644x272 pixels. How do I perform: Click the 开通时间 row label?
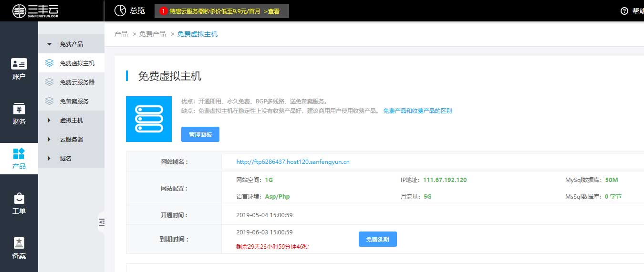coord(174,215)
